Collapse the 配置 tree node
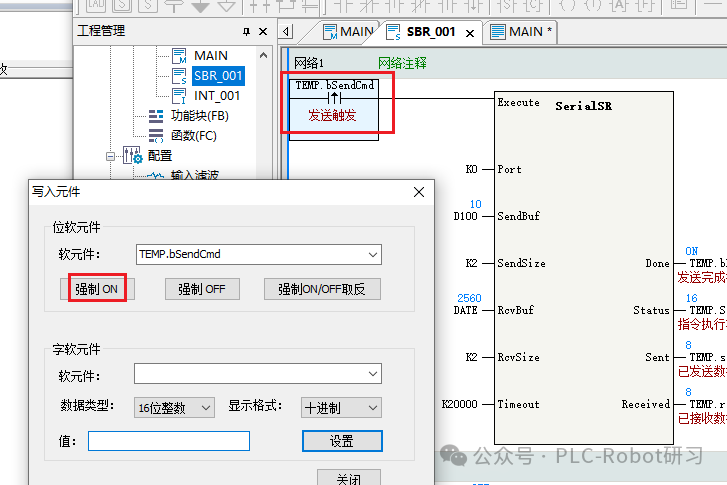The width and height of the screenshot is (727, 485). point(110,156)
